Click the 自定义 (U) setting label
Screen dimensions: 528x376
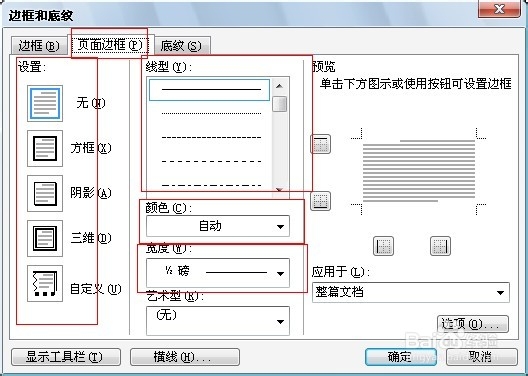pos(95,289)
